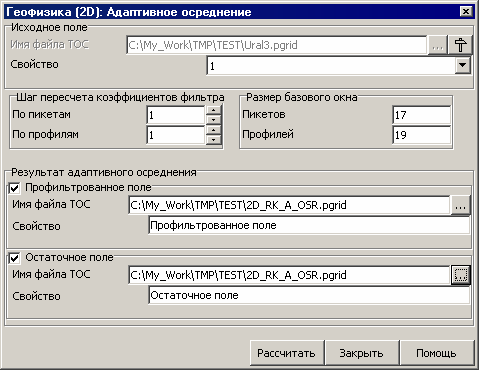Click the По пикетам input field
The image size is (479, 370).
176,115
